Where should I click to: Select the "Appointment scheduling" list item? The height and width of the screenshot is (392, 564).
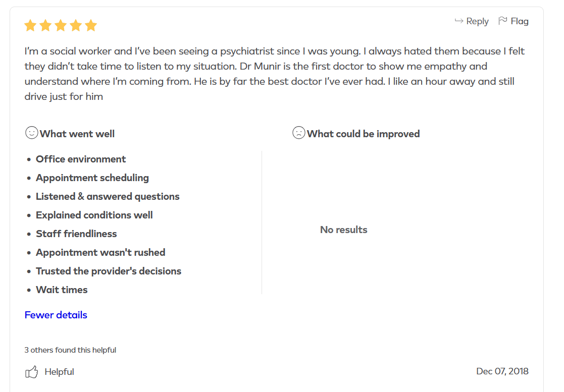coord(92,178)
